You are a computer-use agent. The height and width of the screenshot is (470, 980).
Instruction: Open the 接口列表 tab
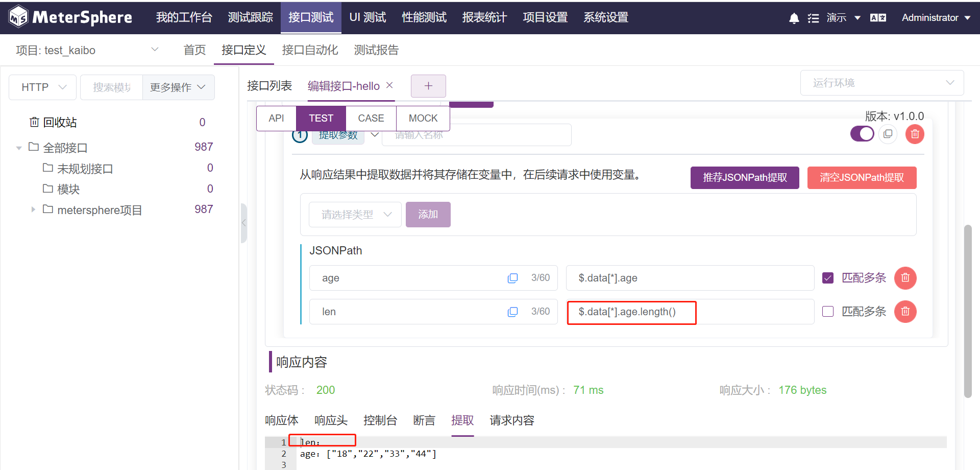pyautogui.click(x=269, y=86)
